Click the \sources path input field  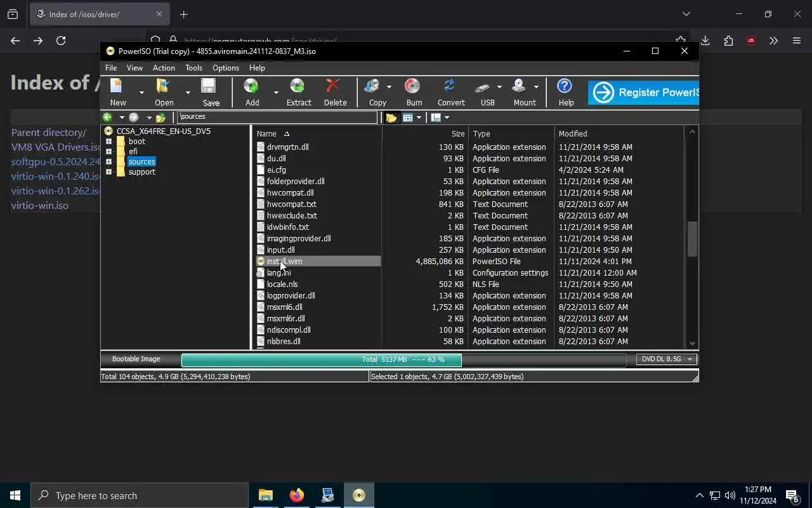click(277, 117)
